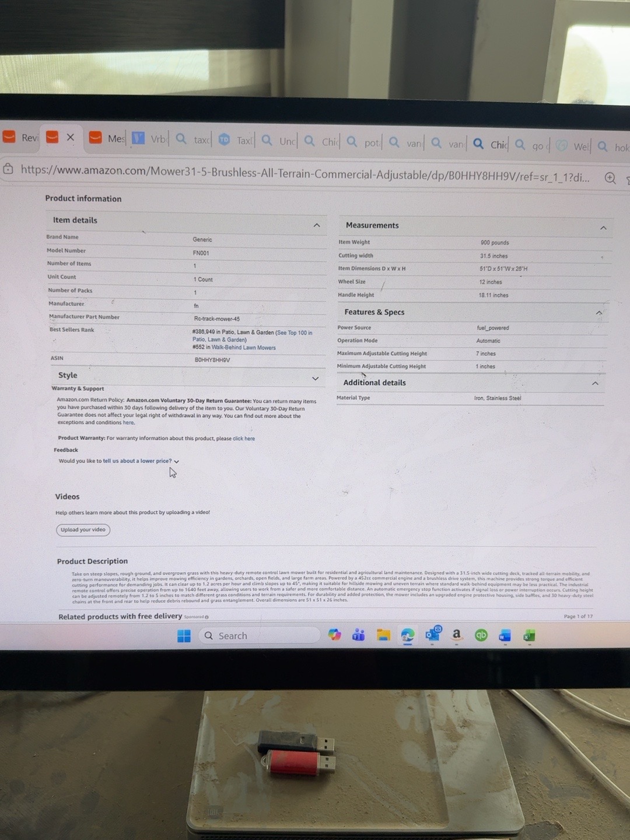
Task: Click the 'fuel_powered' power source value
Action: coord(493,328)
